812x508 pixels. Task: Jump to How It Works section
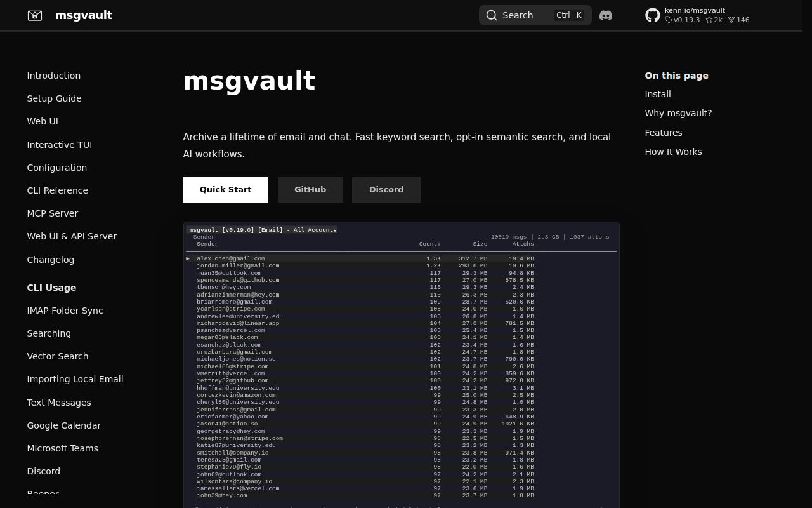(673, 152)
